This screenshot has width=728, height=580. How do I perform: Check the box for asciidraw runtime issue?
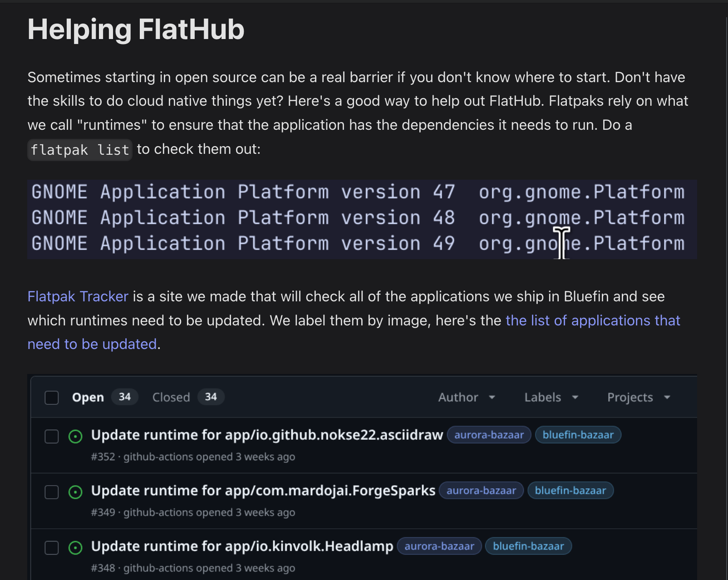click(52, 437)
